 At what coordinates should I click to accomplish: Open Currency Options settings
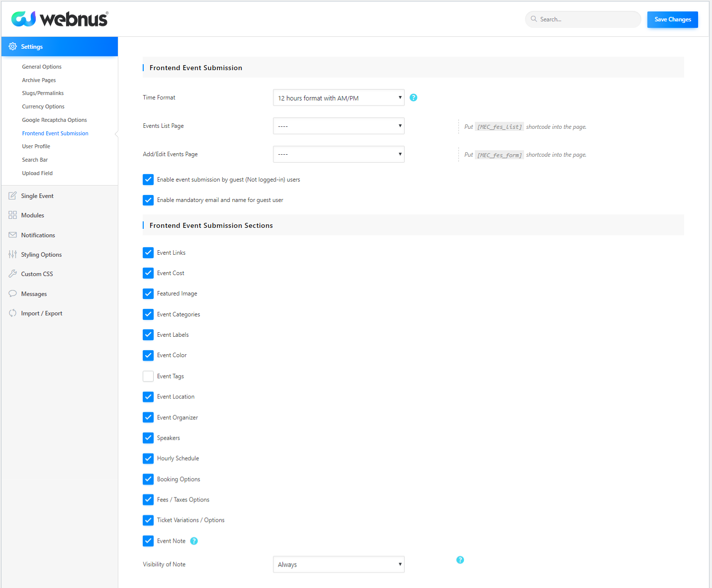(43, 106)
